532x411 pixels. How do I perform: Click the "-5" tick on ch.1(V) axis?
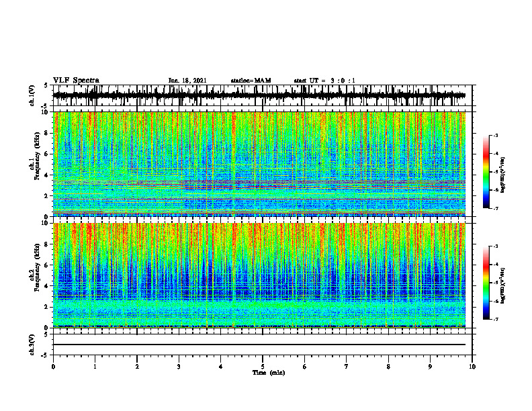point(45,106)
